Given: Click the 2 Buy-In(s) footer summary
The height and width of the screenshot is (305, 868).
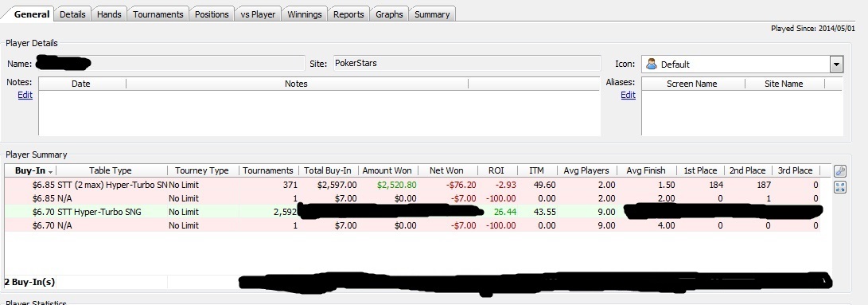Looking at the screenshot, I should (x=30, y=282).
